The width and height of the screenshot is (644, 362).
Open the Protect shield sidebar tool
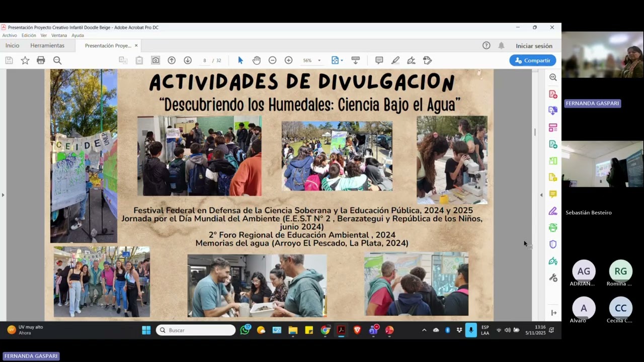pos(553,244)
